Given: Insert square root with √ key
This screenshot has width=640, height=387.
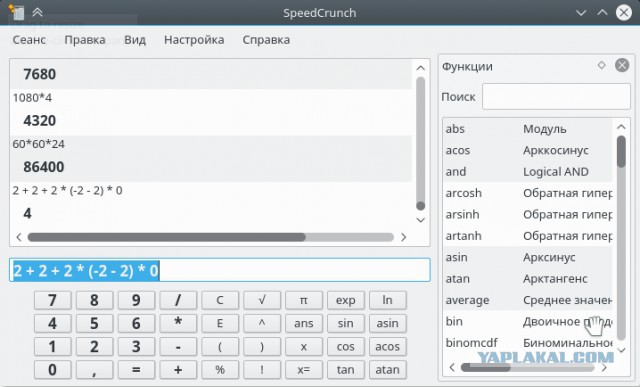Looking at the screenshot, I should [262, 300].
